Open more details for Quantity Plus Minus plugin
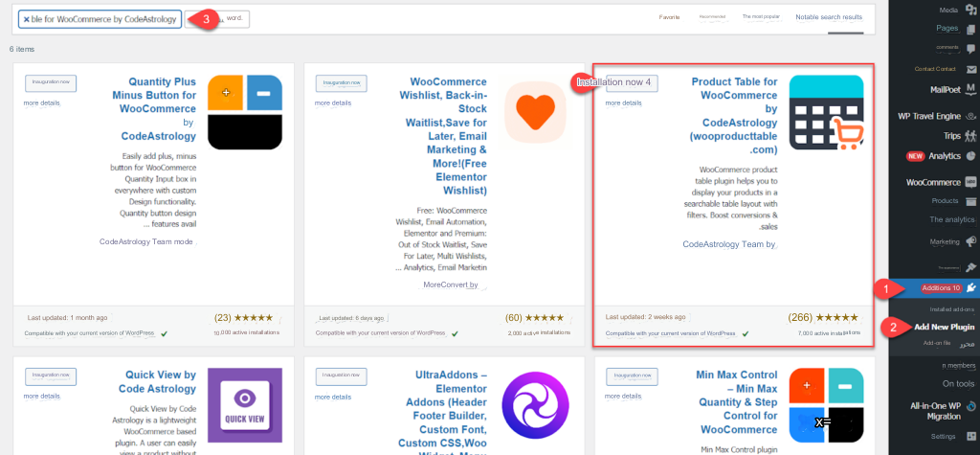The height and width of the screenshot is (455, 980). [x=42, y=103]
